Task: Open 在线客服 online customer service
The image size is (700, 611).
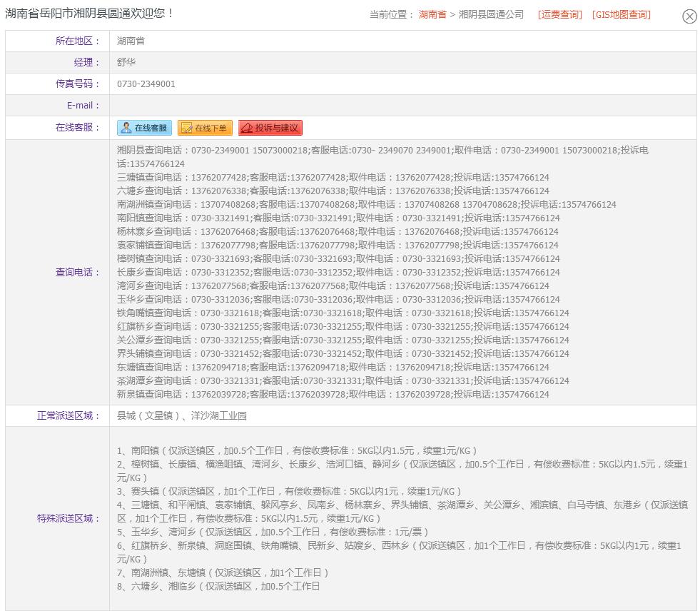Action: tap(144, 128)
